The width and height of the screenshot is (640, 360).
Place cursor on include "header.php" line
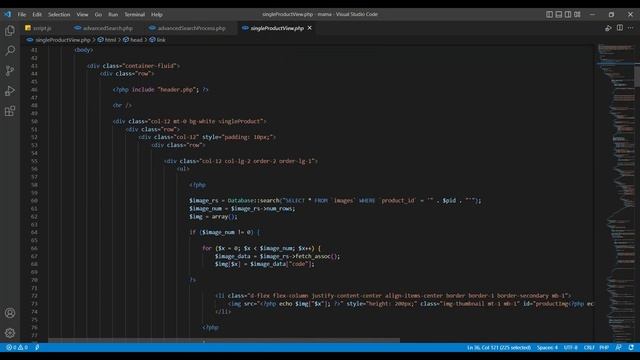pyautogui.click(x=160, y=89)
